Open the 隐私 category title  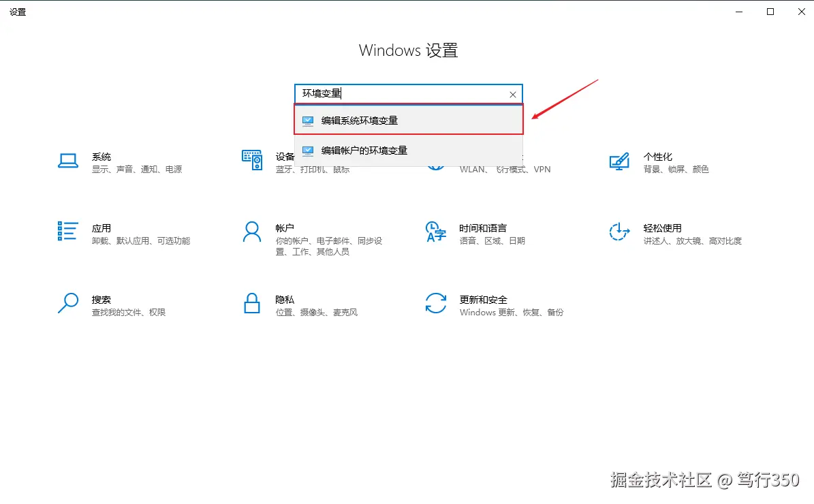point(285,300)
